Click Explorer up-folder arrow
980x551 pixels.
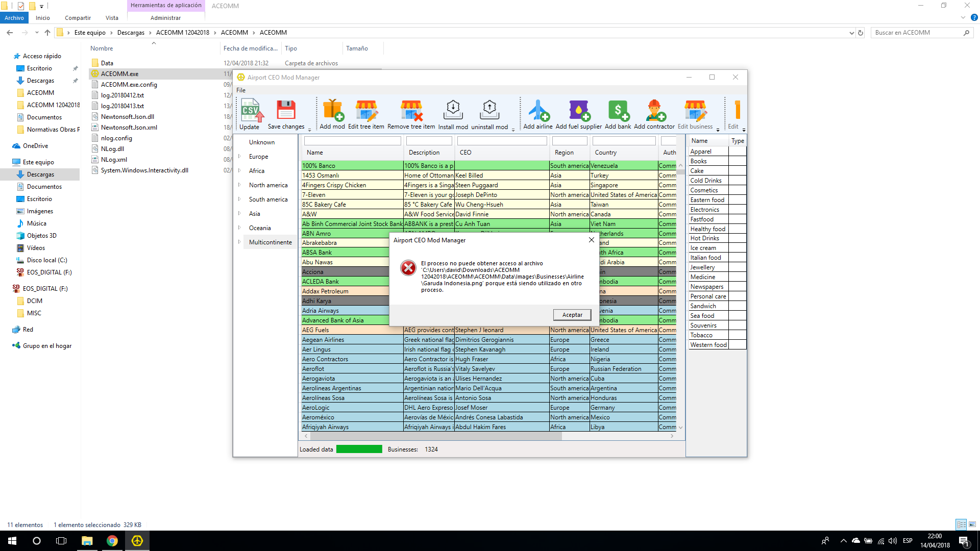point(47,33)
